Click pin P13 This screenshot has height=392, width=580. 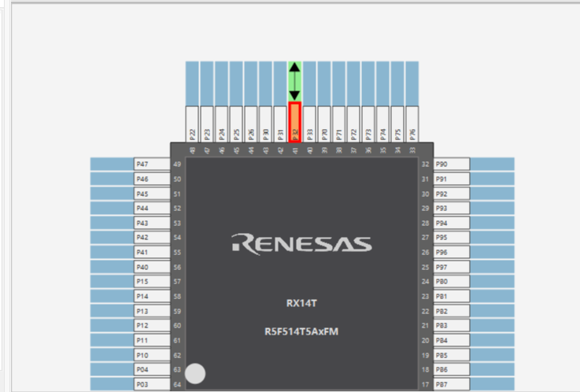(x=152, y=311)
